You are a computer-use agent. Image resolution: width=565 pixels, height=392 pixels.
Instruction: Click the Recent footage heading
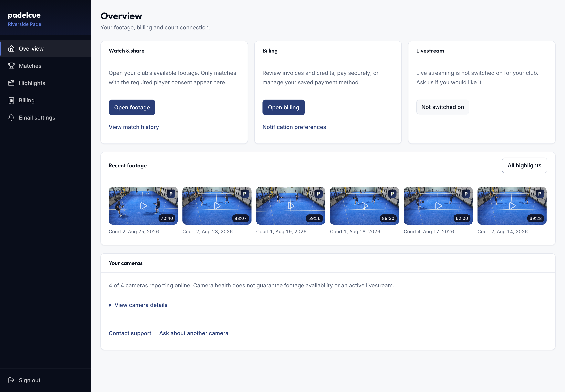[128, 166]
